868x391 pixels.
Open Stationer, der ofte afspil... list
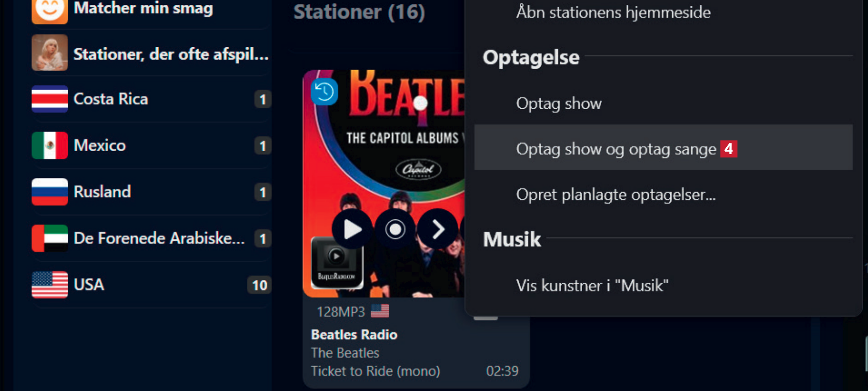coord(170,54)
